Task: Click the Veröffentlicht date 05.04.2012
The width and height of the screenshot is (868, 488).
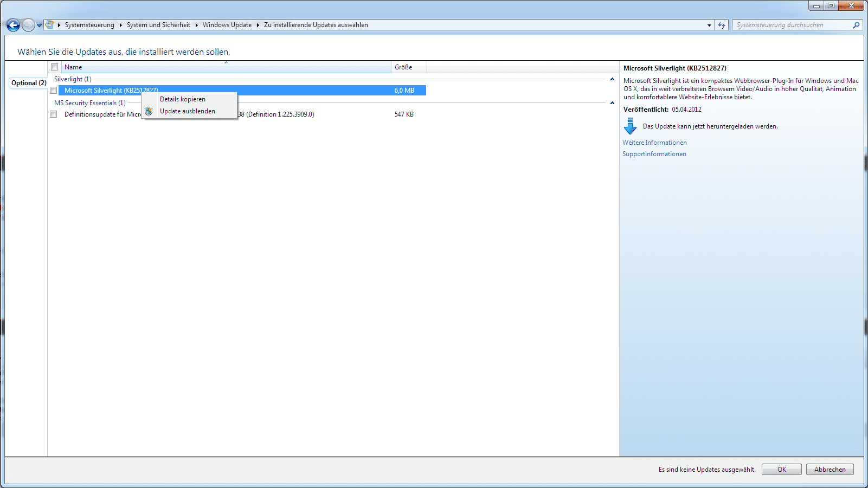Action: 686,110
